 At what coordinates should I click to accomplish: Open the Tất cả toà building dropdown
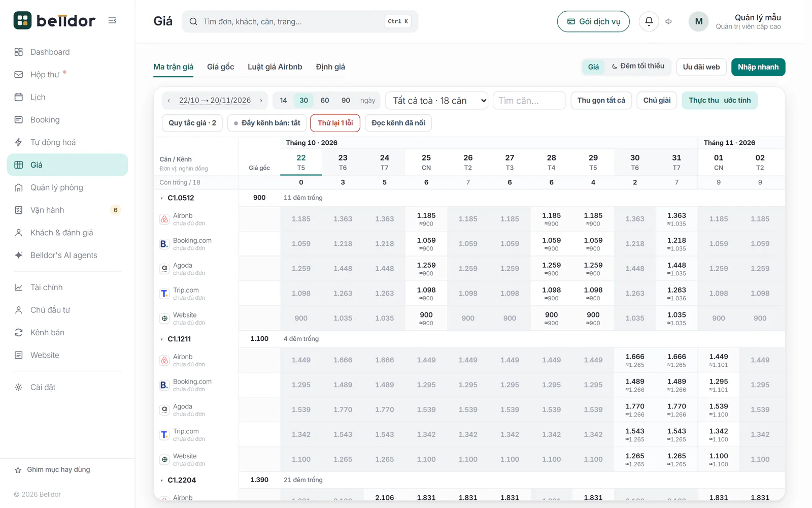coord(437,101)
